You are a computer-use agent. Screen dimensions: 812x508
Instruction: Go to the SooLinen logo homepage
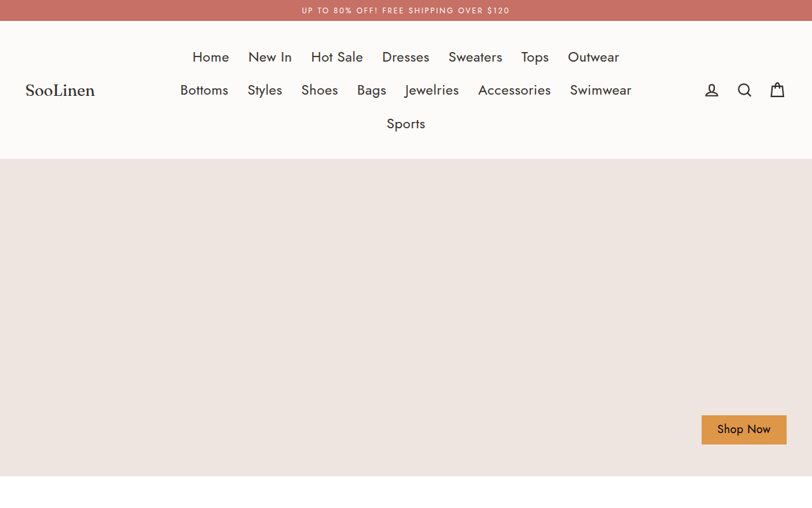tap(60, 91)
